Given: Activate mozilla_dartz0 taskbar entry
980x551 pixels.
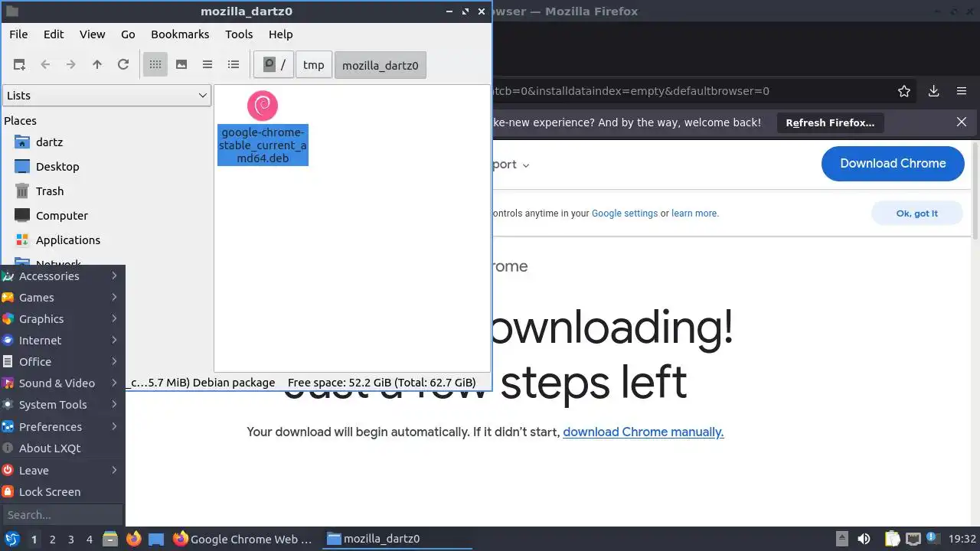Looking at the screenshot, I should [x=398, y=539].
